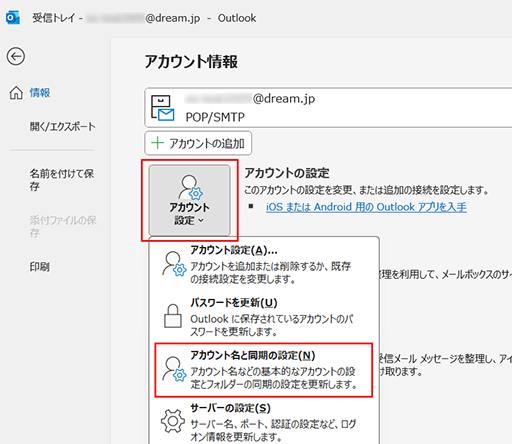Click person-gear icon beside アカウント名と同期の設定
This screenshot has width=512, height=444.
[174, 369]
